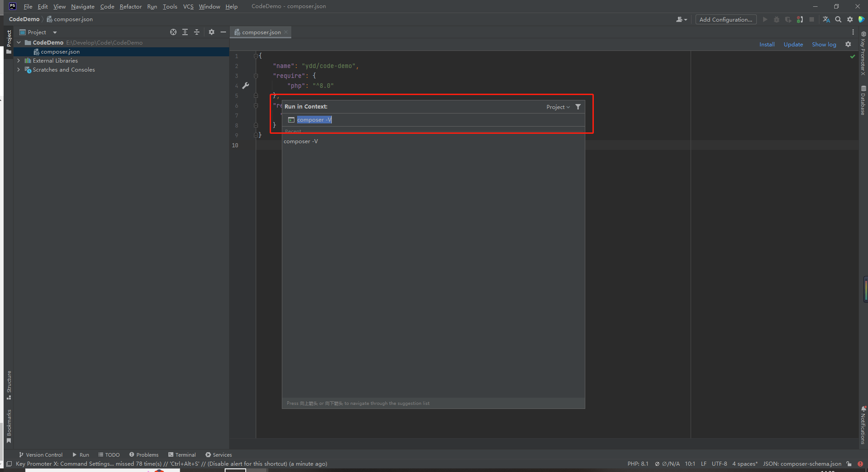Collapse the CodeDemo project root
This screenshot has height=472, width=868.
point(19,42)
